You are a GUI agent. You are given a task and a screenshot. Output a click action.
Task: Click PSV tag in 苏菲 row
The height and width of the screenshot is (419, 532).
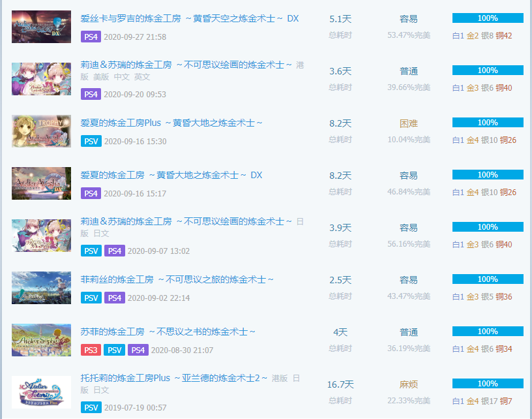pos(114,350)
